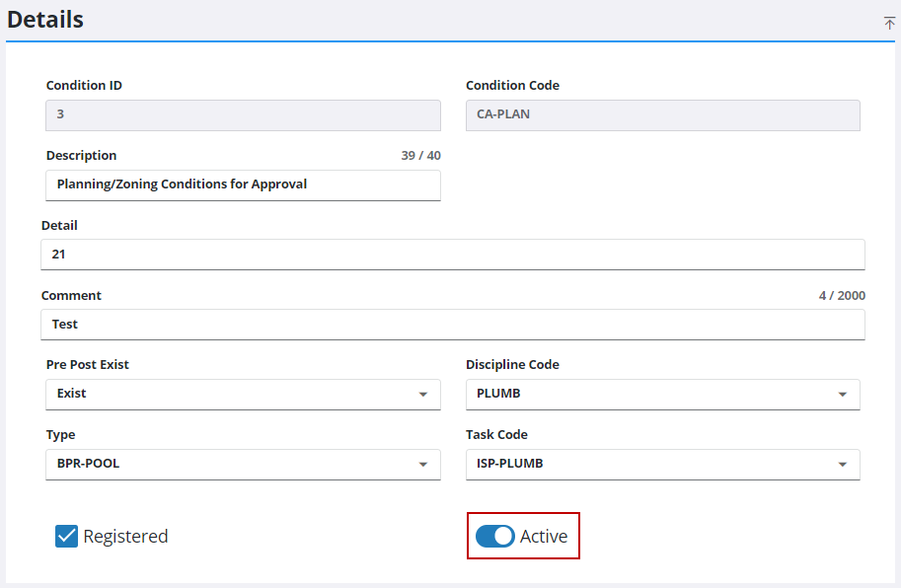Select the Condition ID field showing 3
This screenshot has height=588, width=901.
tap(243, 115)
